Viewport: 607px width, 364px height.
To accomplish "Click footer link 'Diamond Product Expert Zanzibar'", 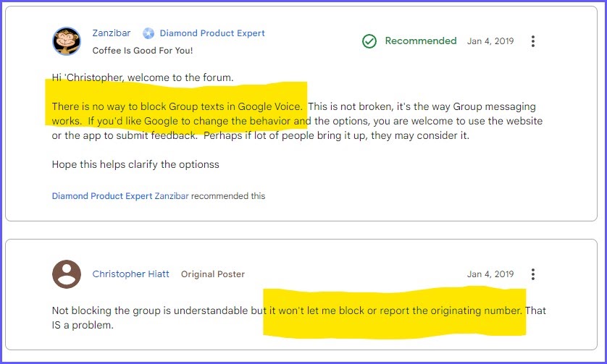I will point(120,195).
